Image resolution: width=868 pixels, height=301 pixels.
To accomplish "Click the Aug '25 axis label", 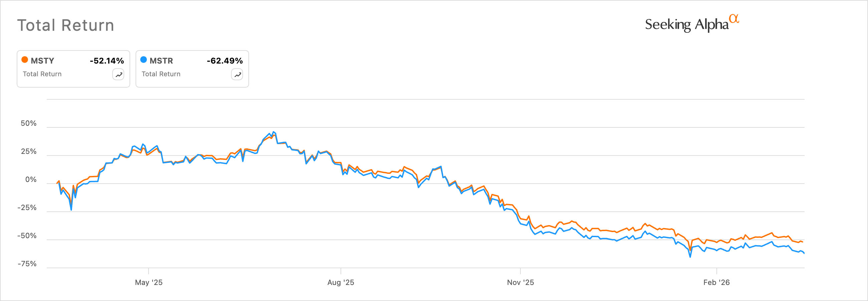I will click(341, 283).
